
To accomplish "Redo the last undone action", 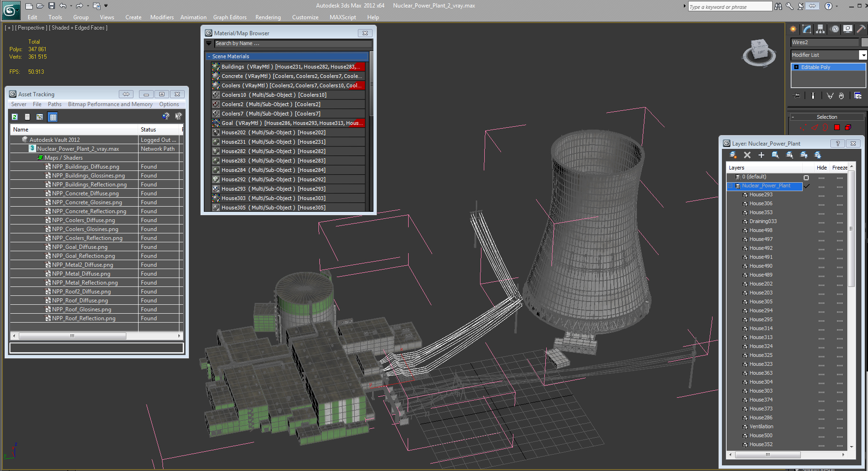I will coord(79,6).
